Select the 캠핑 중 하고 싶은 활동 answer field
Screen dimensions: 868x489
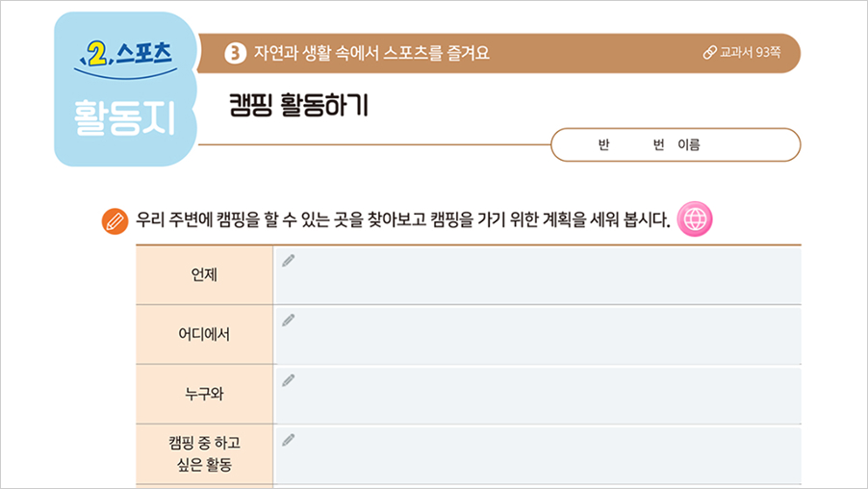539,453
